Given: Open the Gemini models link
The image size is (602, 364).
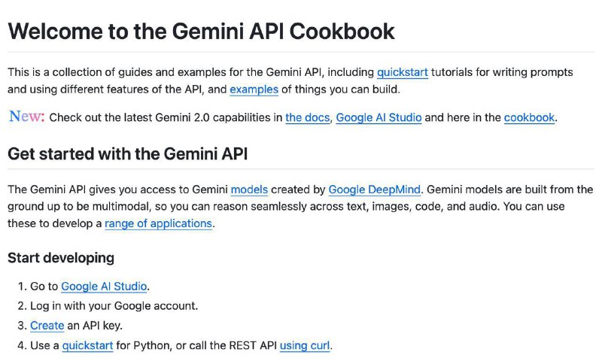Looking at the screenshot, I should (249, 190).
